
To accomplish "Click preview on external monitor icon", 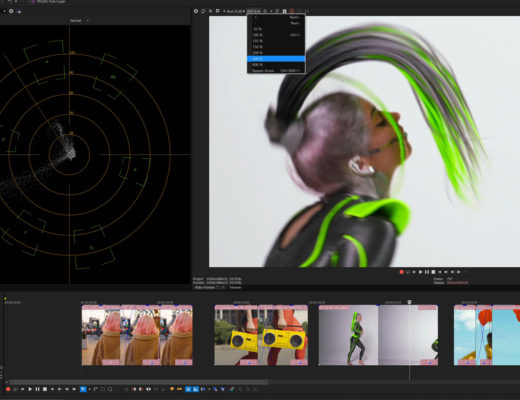I will (x=203, y=11).
